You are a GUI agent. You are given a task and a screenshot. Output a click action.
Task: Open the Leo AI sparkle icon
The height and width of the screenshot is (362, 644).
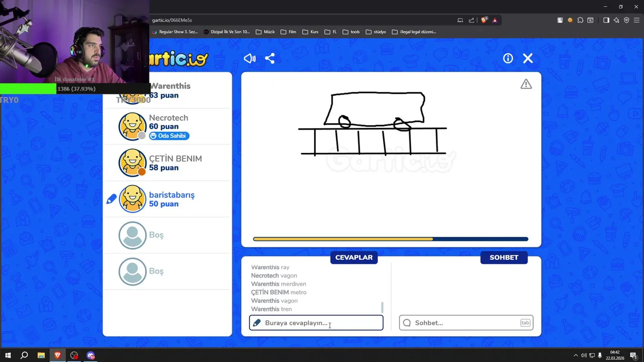pos(616,20)
